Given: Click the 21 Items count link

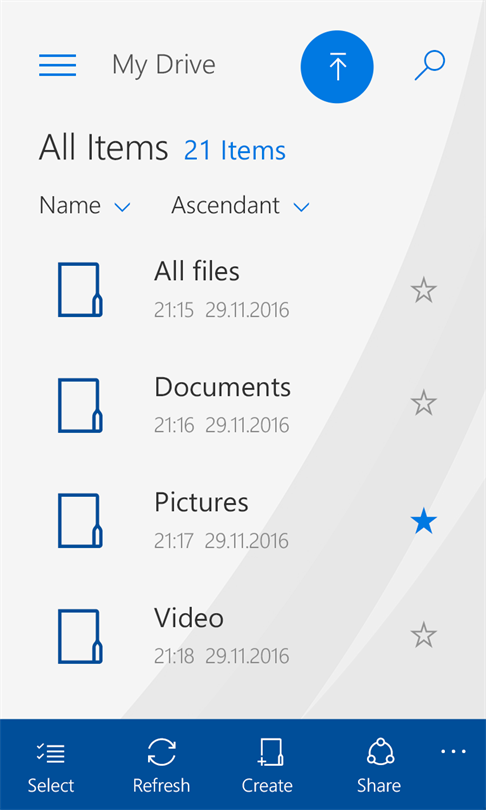Looking at the screenshot, I should (234, 150).
